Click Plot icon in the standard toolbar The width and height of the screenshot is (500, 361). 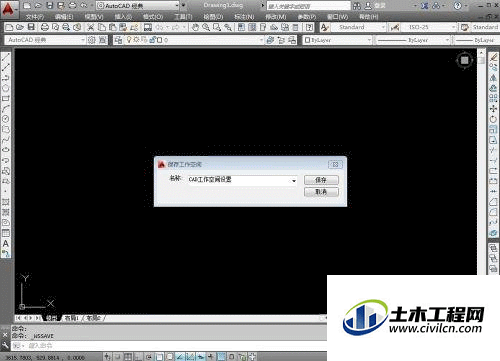point(45,27)
